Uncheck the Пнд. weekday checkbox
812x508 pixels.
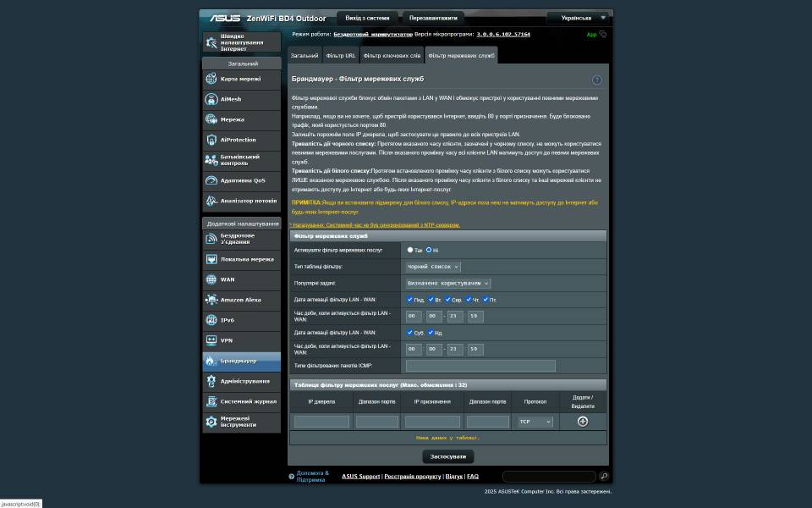pyautogui.click(x=410, y=300)
